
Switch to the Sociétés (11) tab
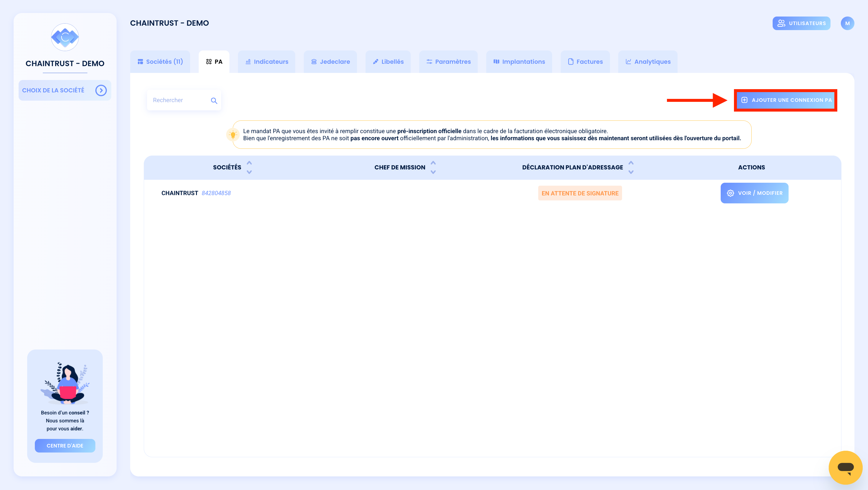click(160, 62)
